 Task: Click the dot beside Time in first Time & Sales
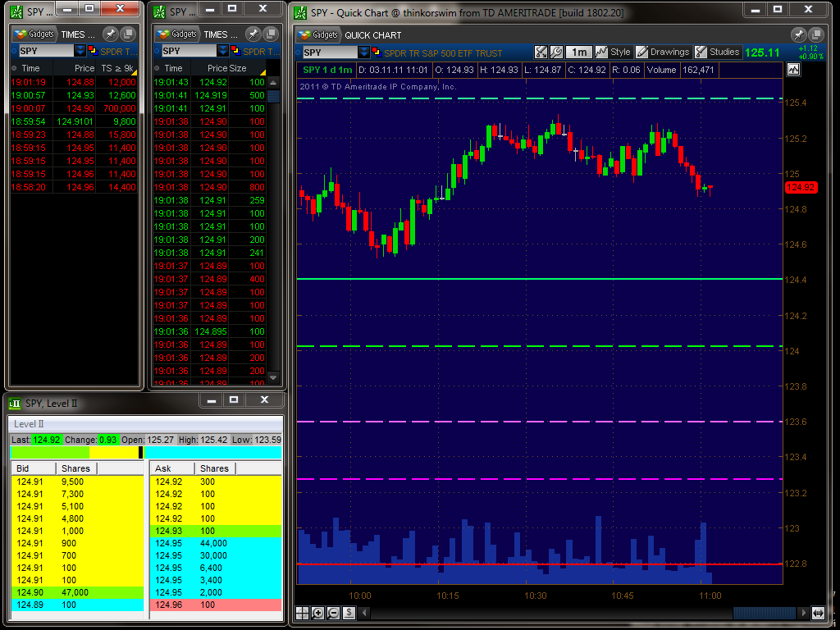[x=15, y=68]
